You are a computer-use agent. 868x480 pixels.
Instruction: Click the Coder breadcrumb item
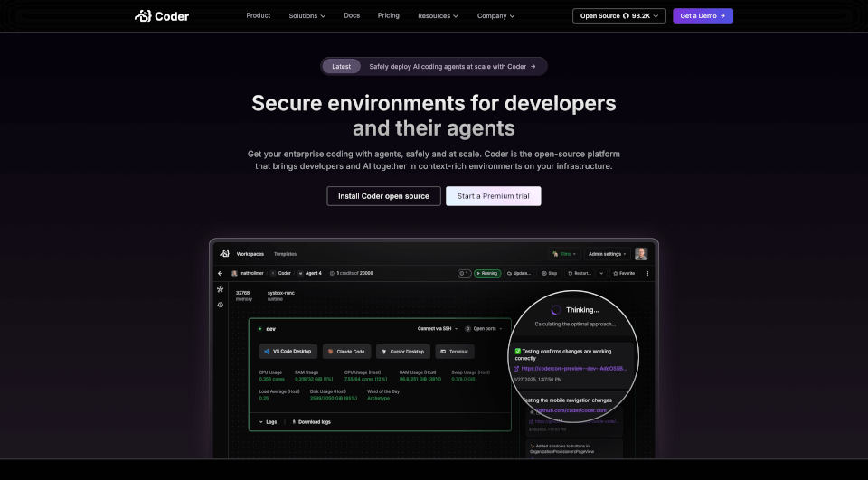click(x=281, y=274)
